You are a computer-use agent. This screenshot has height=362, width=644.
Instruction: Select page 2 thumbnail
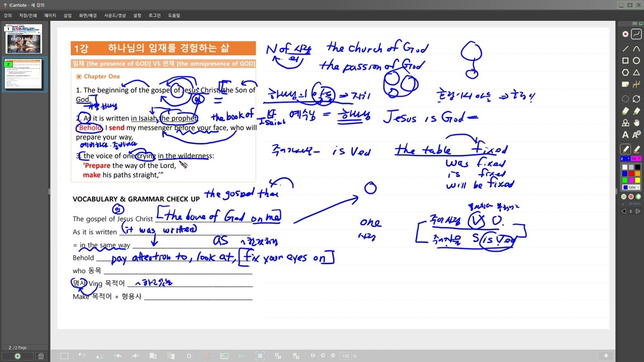[x=24, y=74]
